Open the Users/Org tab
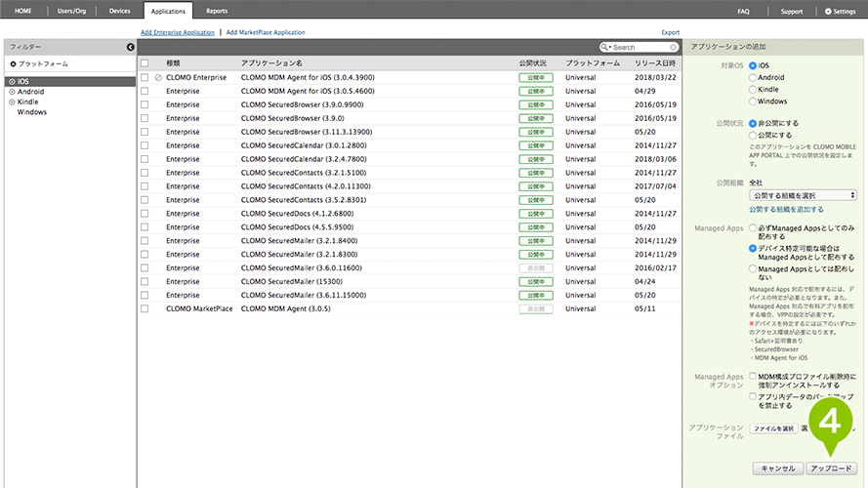Viewport: 868px width, 488px height. pyautogui.click(x=71, y=11)
